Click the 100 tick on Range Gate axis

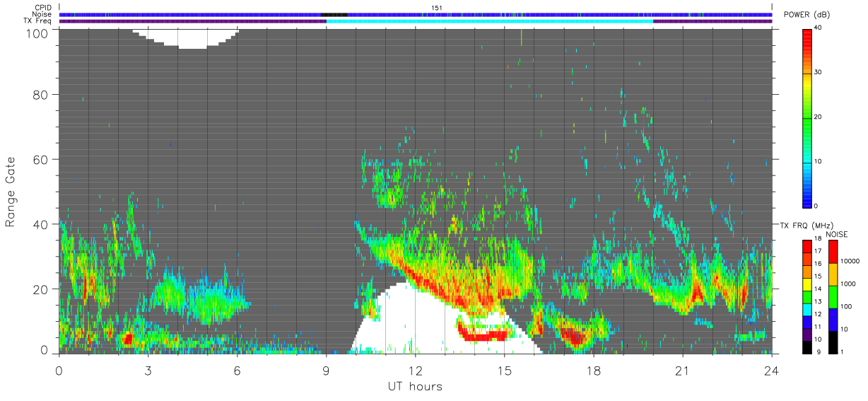[38, 33]
